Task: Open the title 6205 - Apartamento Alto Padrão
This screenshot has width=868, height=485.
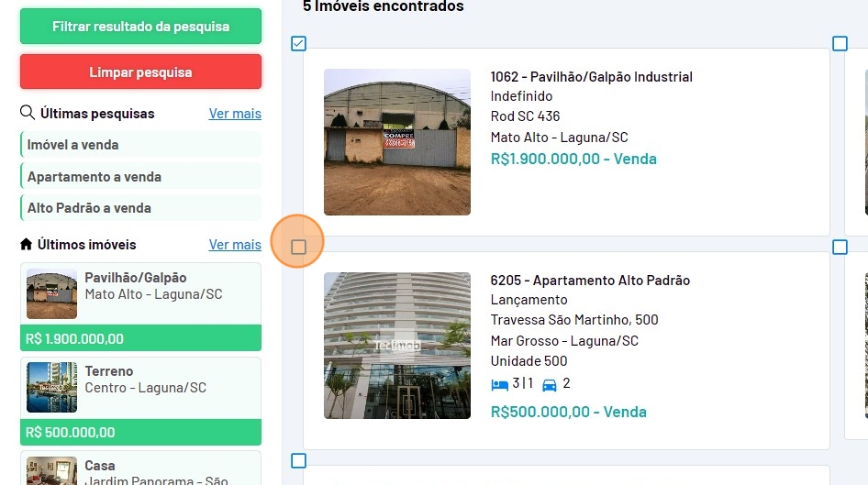Action: tap(590, 281)
